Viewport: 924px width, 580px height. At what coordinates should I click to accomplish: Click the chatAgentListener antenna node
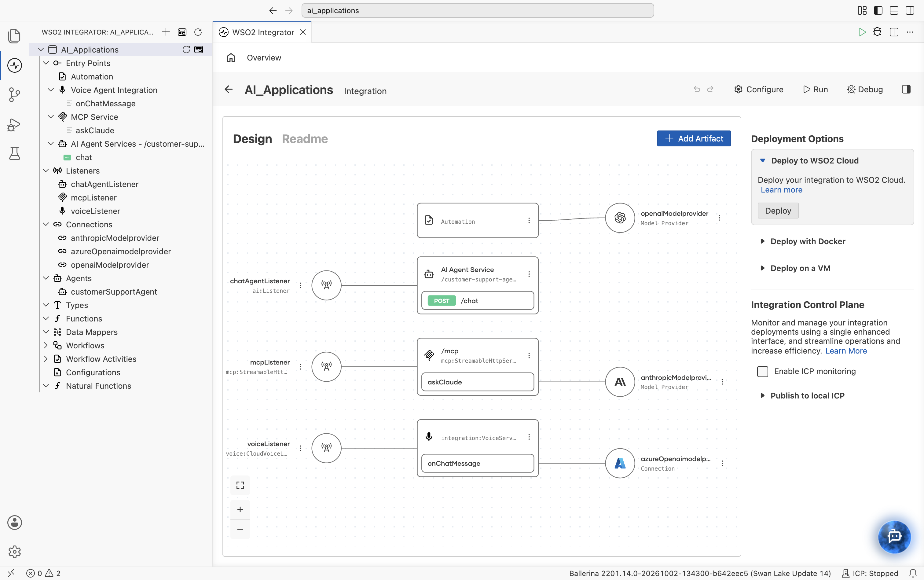(326, 285)
